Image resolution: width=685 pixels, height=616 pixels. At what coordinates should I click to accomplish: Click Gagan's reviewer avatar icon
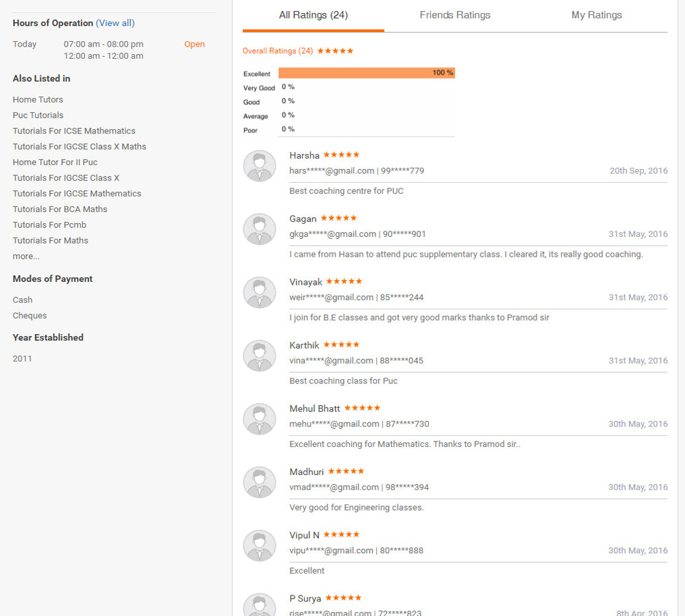[x=260, y=229]
